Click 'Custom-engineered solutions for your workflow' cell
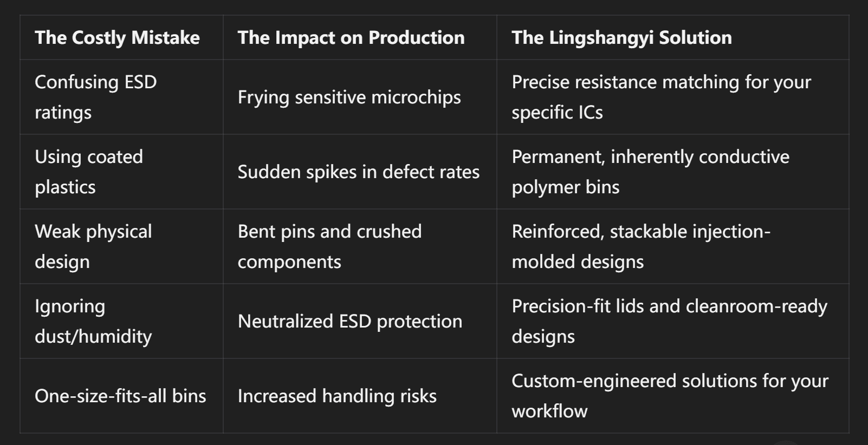The width and height of the screenshot is (868, 445). [670, 396]
